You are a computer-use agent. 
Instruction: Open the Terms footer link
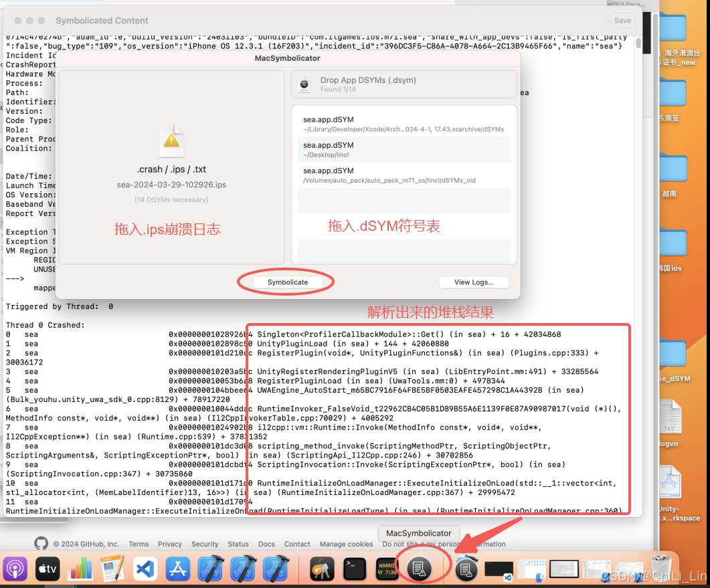click(x=139, y=544)
